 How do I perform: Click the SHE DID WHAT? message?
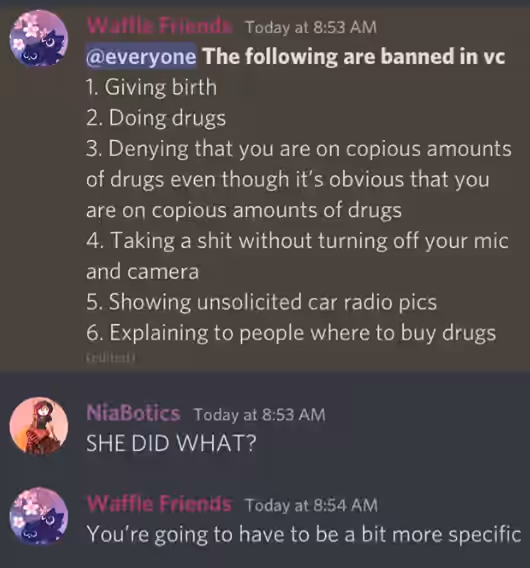coord(171,443)
